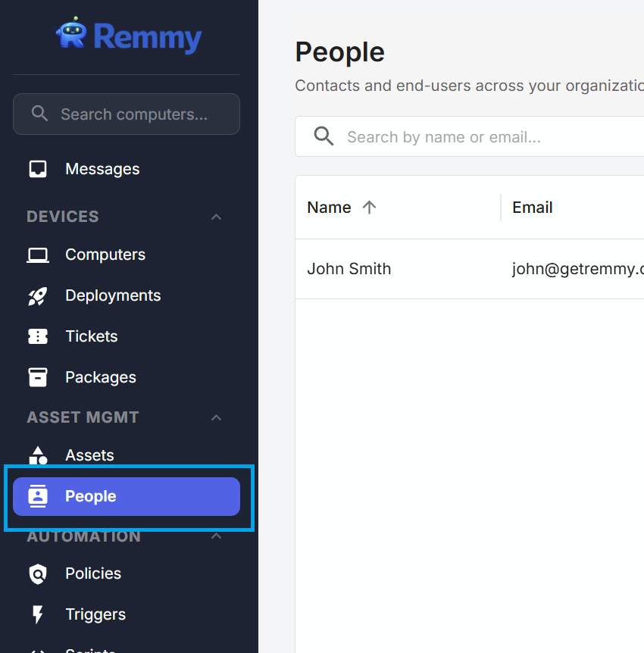Open the John Smith contact row
Screen dimensions: 644x653
pyautogui.click(x=349, y=269)
